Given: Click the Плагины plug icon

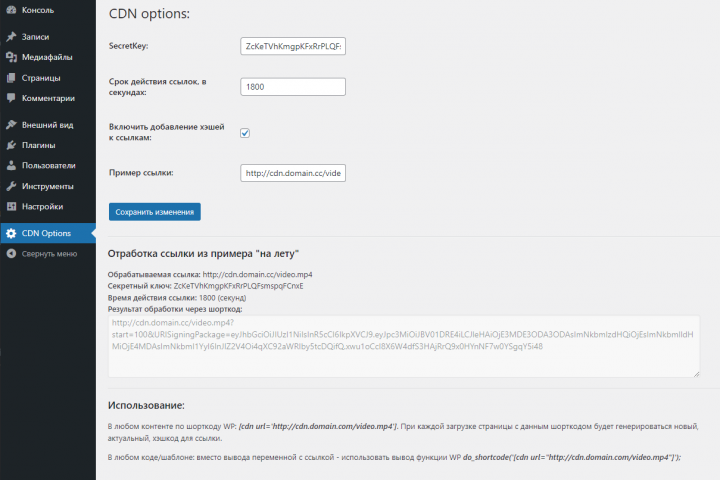Looking at the screenshot, I should pos(10,145).
